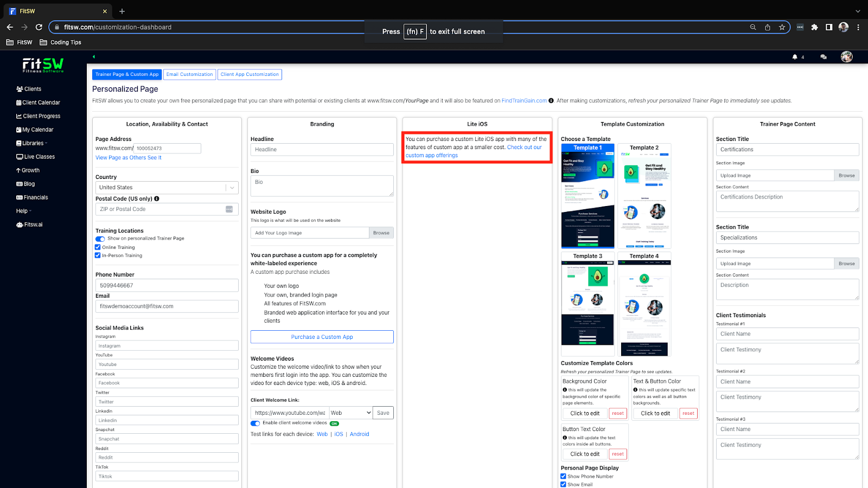Image resolution: width=868 pixels, height=488 pixels.
Task: Click the zoom magnifier in address bar
Action: pos(753,27)
